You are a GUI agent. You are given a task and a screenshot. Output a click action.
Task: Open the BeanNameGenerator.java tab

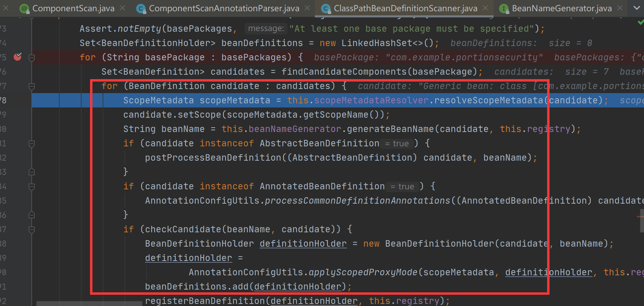point(562,9)
